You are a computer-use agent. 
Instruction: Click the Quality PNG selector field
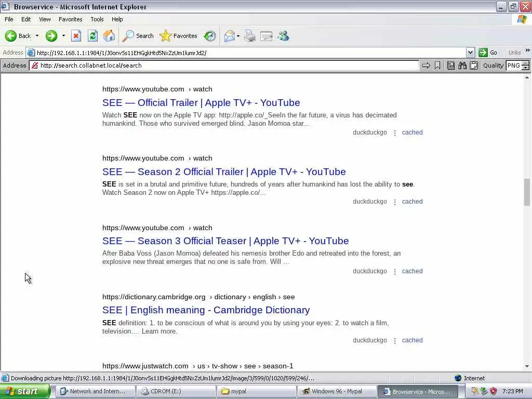[x=513, y=65]
